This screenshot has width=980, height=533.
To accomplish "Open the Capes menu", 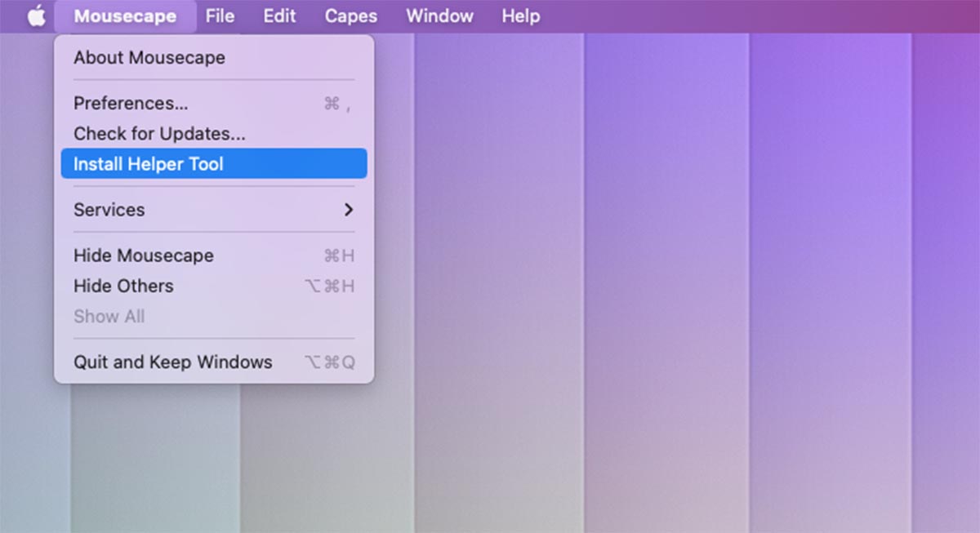I will tap(351, 16).
